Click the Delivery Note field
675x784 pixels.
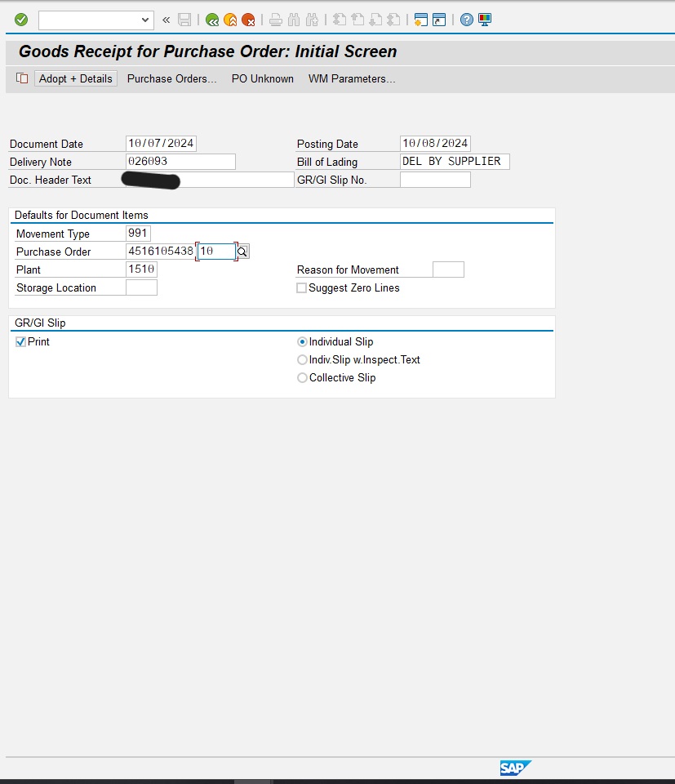(180, 162)
